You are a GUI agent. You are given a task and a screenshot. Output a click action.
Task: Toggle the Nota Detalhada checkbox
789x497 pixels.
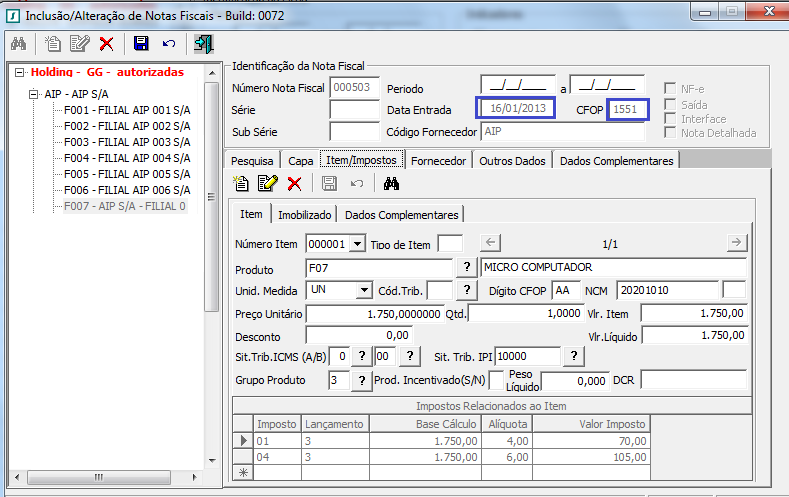671,132
